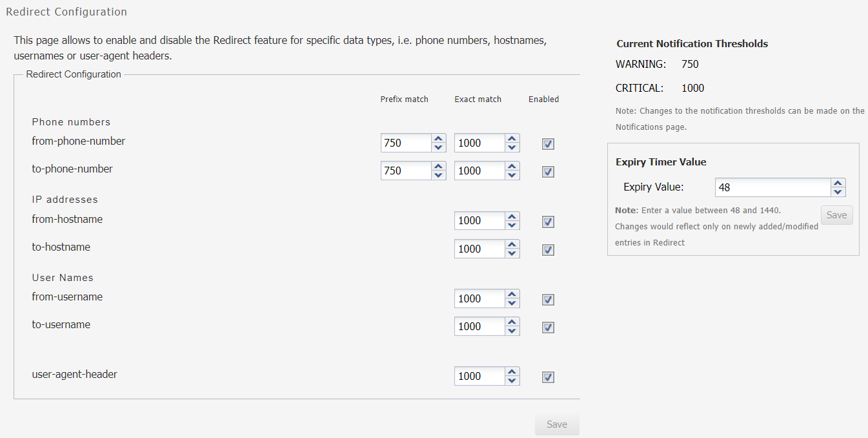The image size is (868, 438).
Task: Click Save below Redirect Configuration panel
Action: 556,424
